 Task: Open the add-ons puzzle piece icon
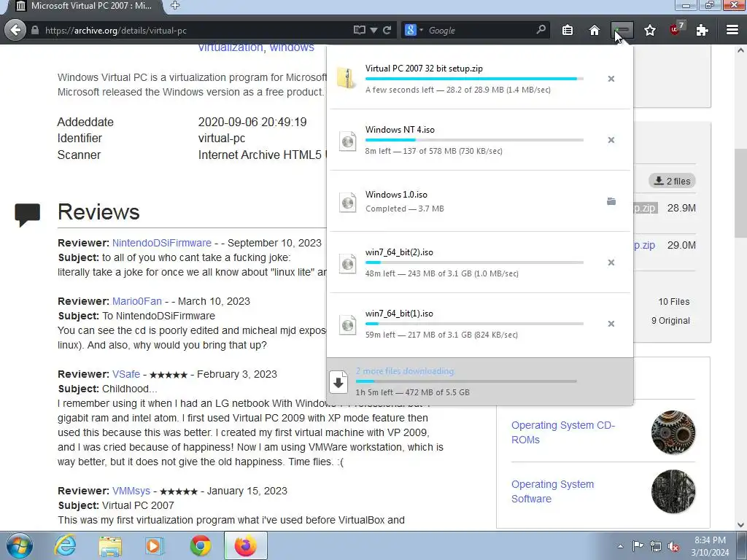click(x=702, y=30)
